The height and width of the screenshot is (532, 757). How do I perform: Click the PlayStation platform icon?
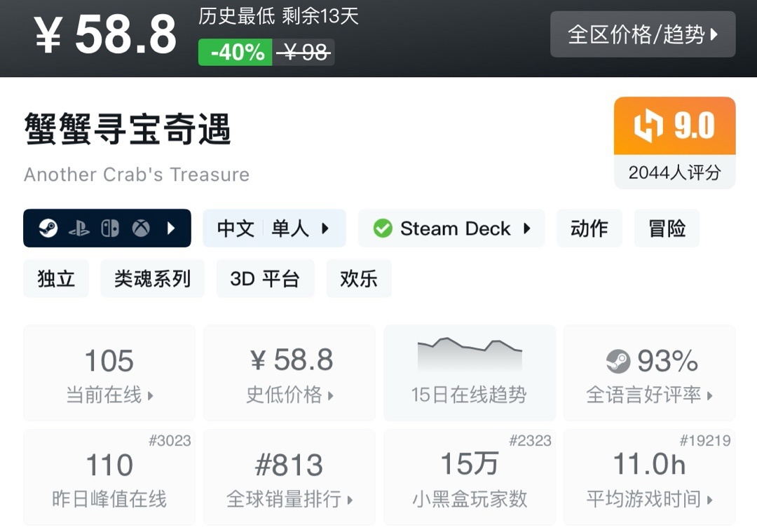[x=79, y=229]
